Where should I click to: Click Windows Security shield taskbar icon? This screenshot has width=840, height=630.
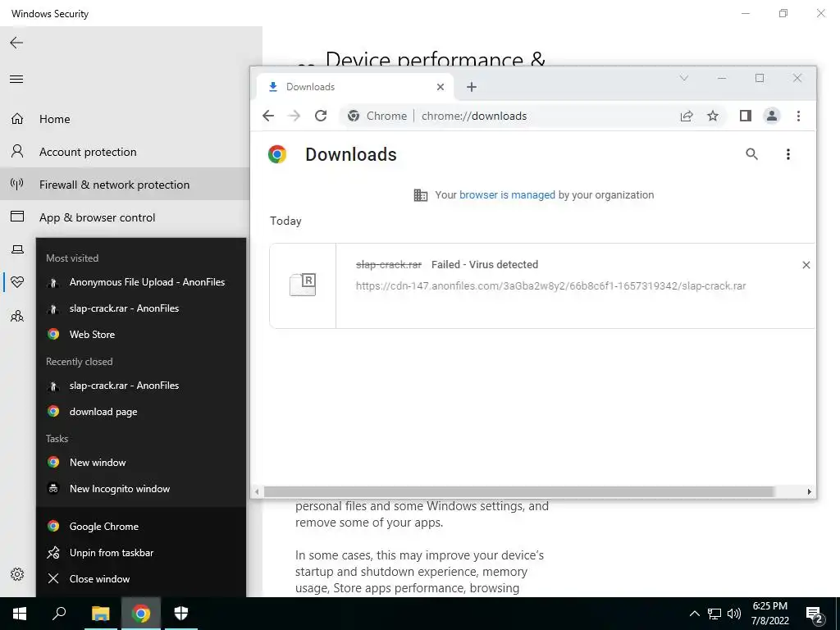(x=181, y=614)
